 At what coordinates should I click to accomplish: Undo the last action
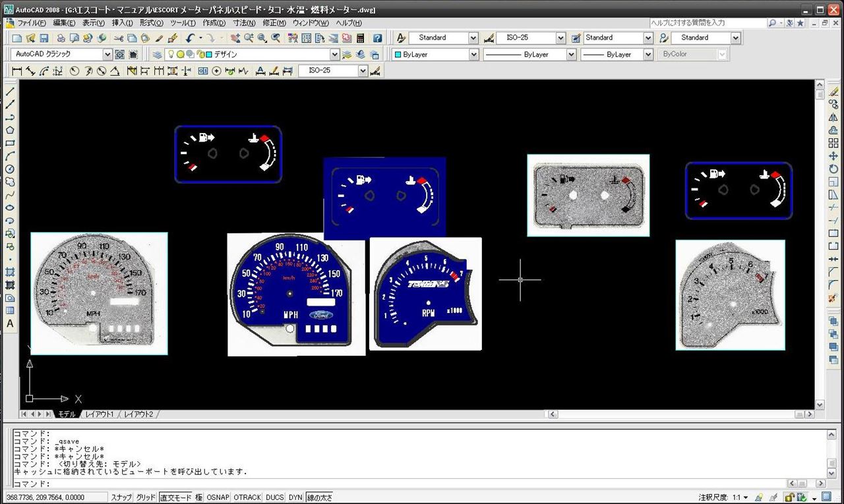click(x=191, y=38)
